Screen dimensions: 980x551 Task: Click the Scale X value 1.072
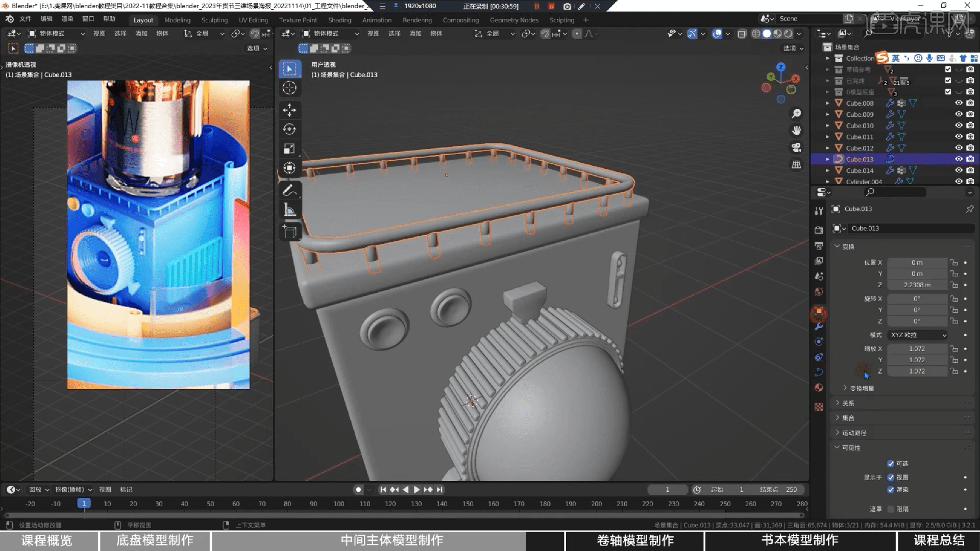click(917, 348)
